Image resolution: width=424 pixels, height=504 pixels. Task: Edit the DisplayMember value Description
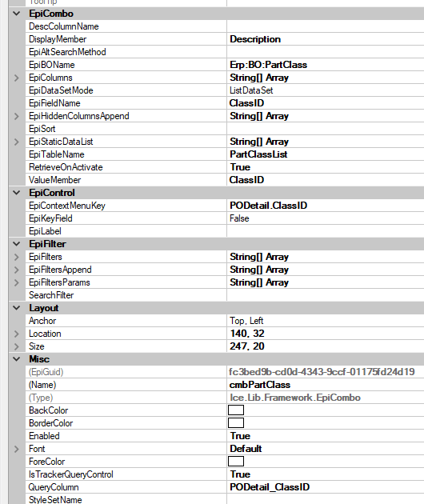click(x=326, y=39)
